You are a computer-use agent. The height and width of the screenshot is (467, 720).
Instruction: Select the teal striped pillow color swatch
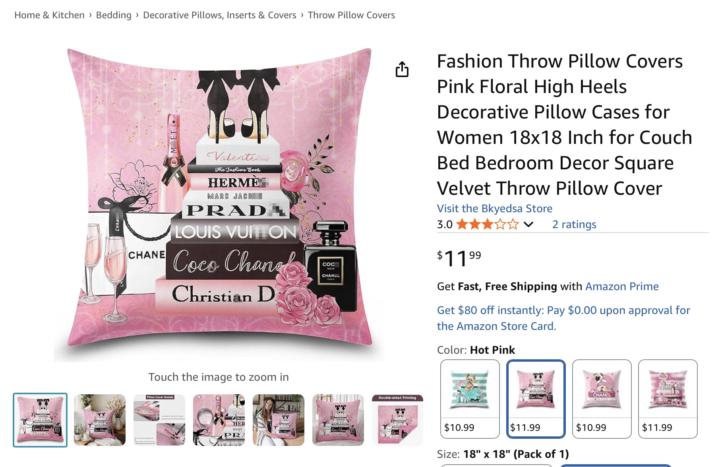pos(470,399)
